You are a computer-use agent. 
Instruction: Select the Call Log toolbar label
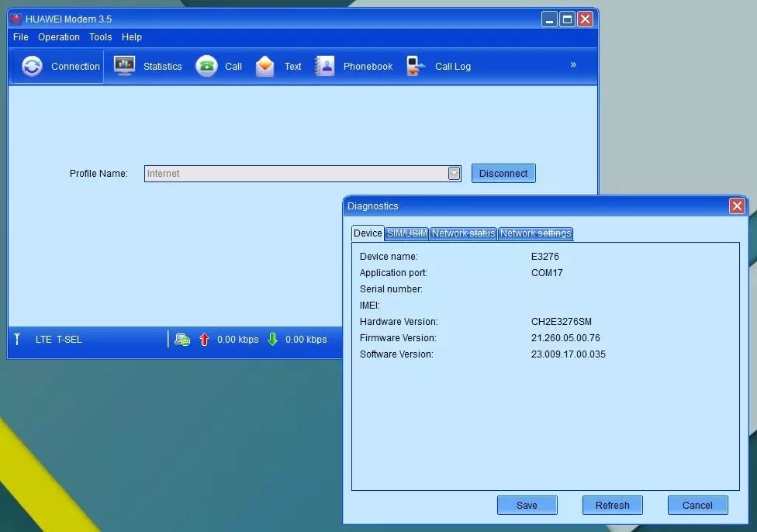coord(453,67)
